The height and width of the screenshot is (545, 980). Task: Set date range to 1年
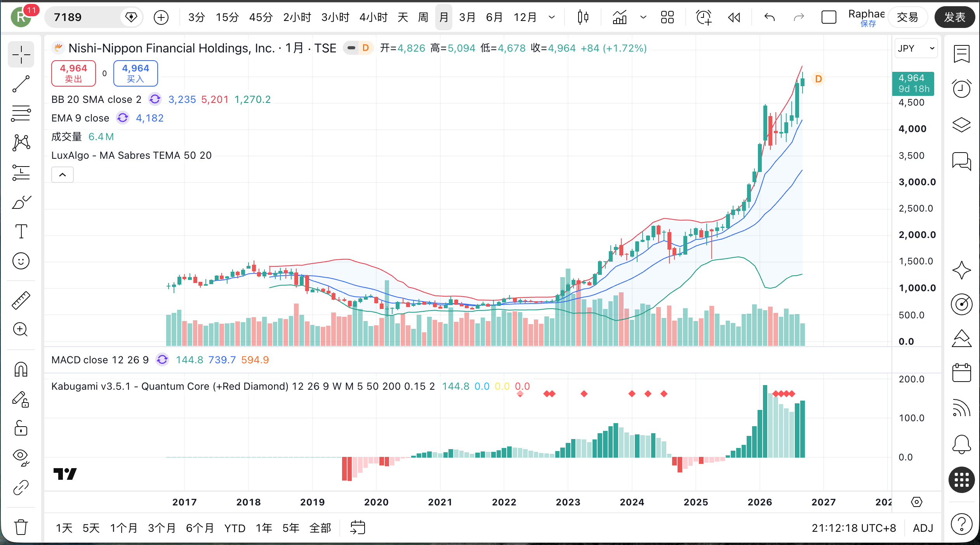pyautogui.click(x=264, y=528)
